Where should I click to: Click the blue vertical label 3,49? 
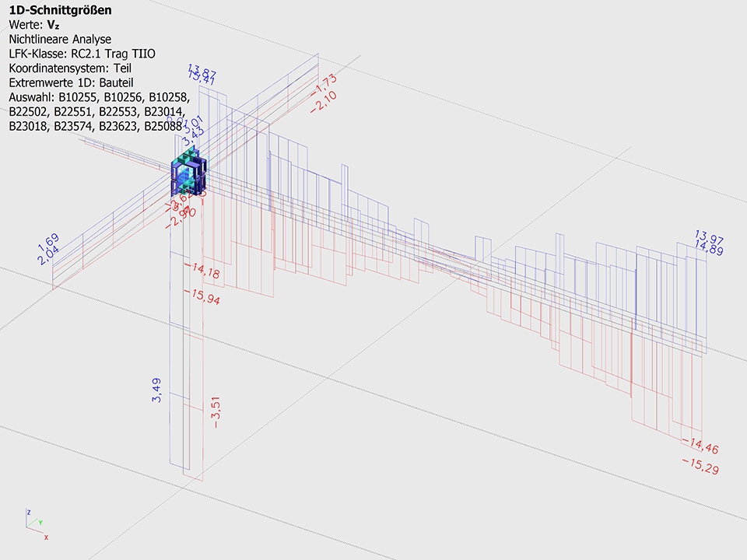[x=157, y=389]
